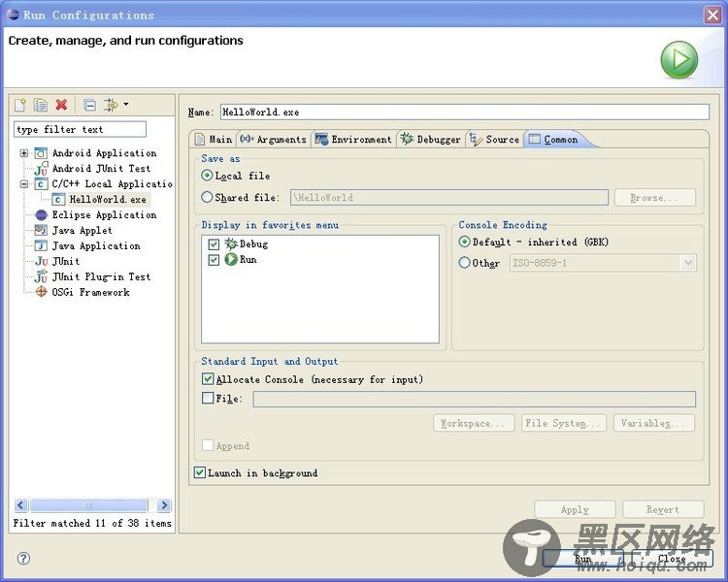The image size is (728, 582).
Task: Switch to the Debugger tab
Action: coord(431,140)
